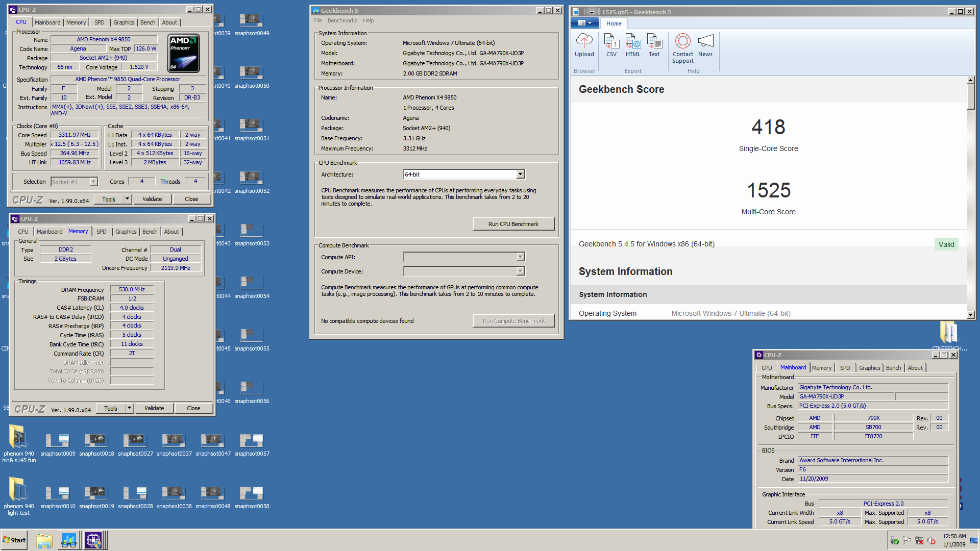This screenshot has width=980, height=551.
Task: Click the Valid badge in Geekbench results
Action: coord(946,244)
